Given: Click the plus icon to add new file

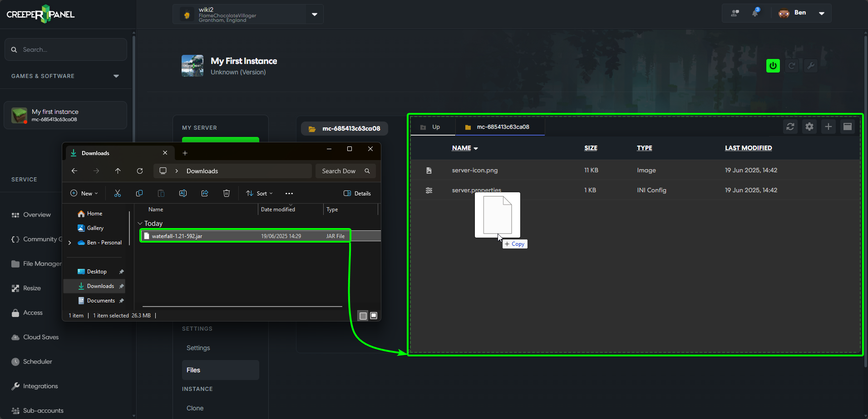Looking at the screenshot, I should [x=829, y=127].
